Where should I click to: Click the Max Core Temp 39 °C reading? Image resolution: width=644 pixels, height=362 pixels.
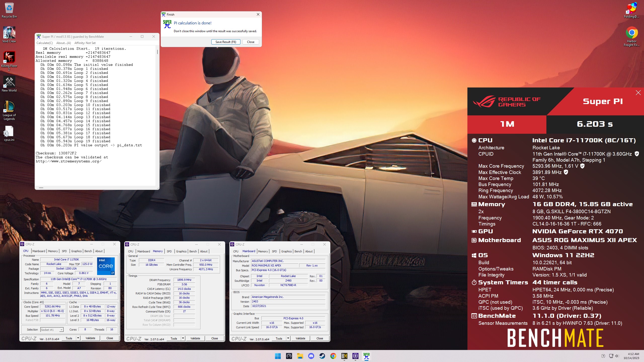point(538,178)
